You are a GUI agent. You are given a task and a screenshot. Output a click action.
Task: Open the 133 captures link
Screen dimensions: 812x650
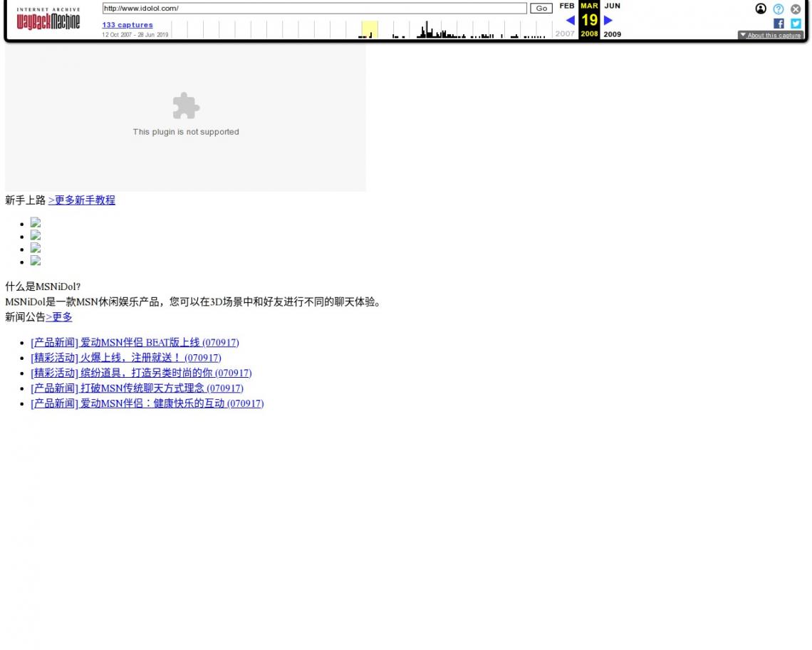tap(127, 25)
